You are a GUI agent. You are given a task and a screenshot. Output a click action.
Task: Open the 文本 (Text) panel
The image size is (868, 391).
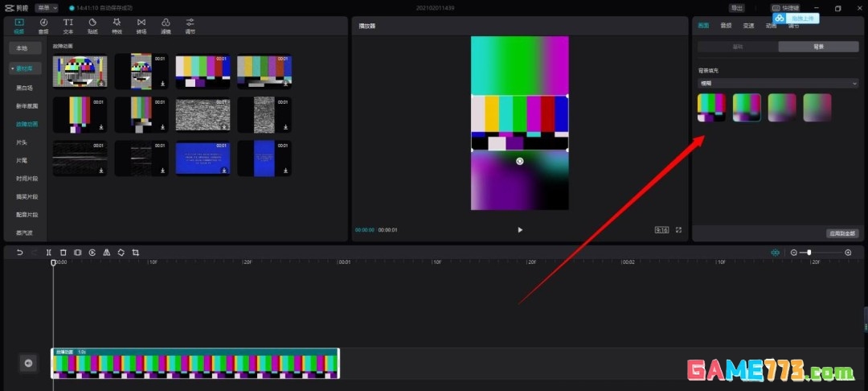click(x=68, y=25)
